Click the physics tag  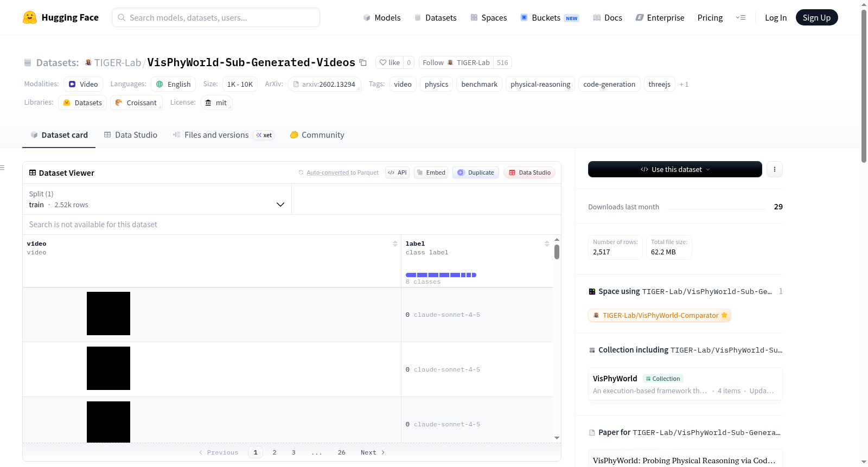pyautogui.click(x=437, y=84)
